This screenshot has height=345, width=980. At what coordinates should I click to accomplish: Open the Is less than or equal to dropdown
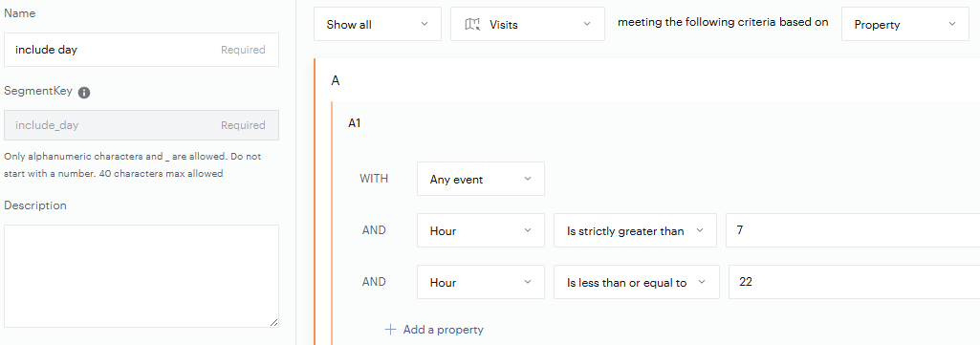637,283
